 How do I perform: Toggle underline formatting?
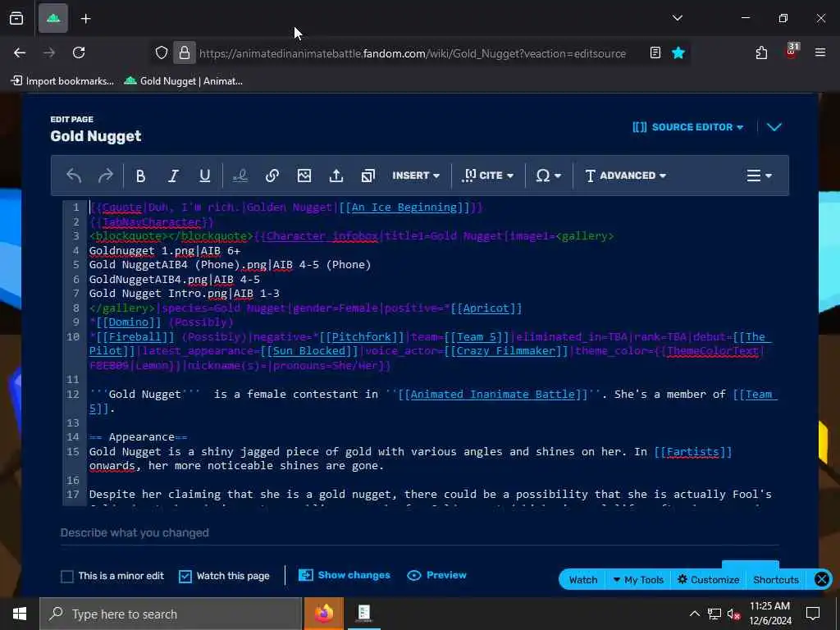click(204, 176)
